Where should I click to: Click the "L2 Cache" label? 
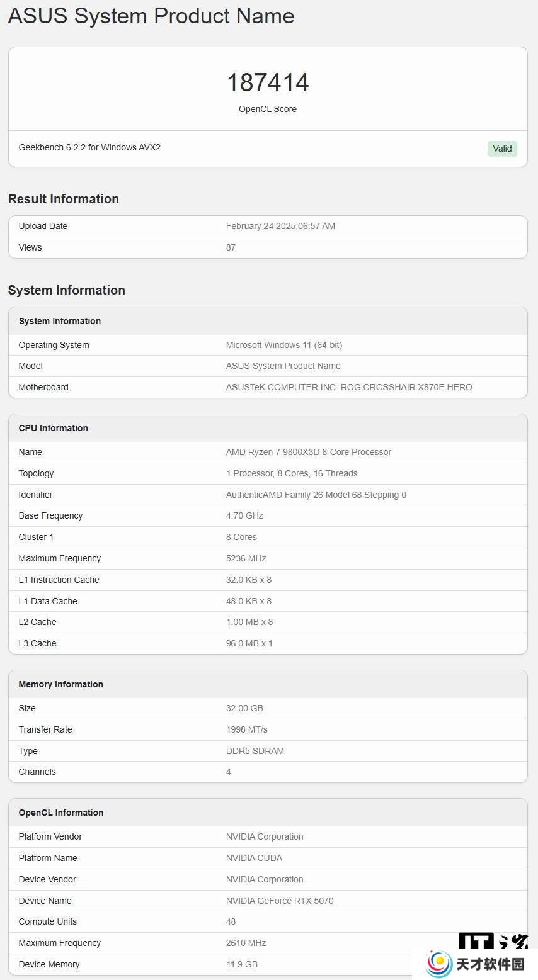point(38,622)
